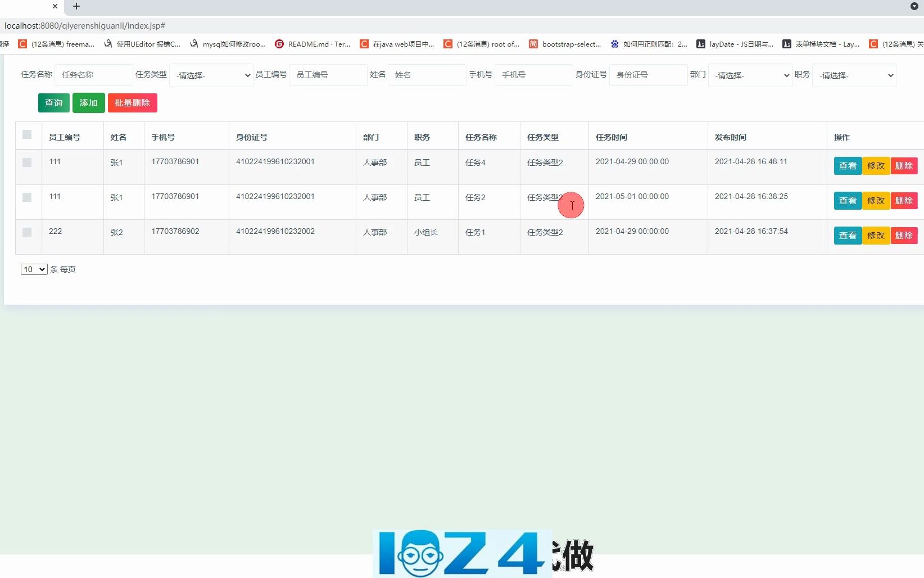Image resolution: width=924 pixels, height=578 pixels.
Task: Open the 部门 dropdown
Action: coord(750,75)
